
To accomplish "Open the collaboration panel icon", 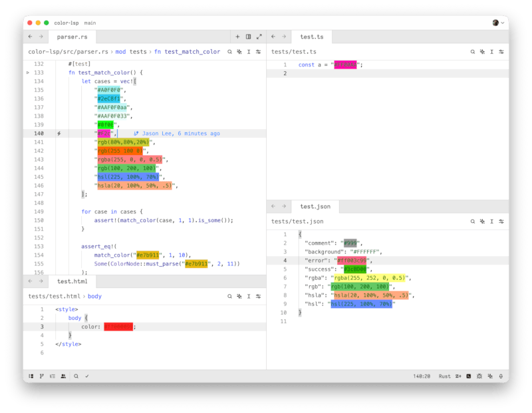I will [63, 376].
